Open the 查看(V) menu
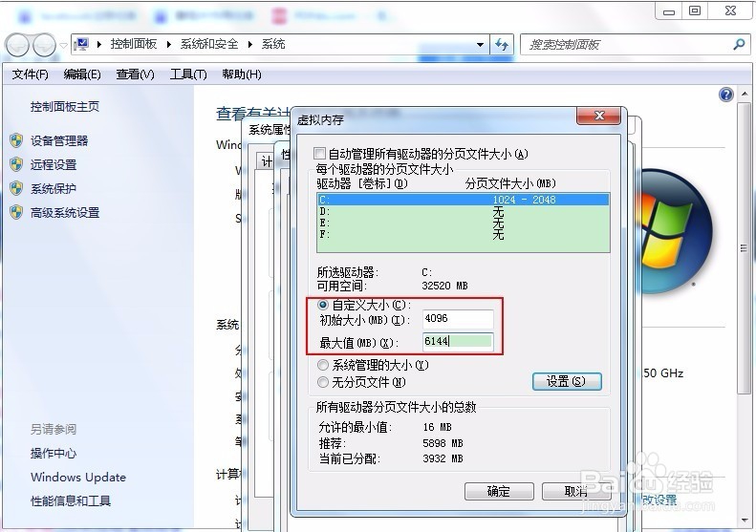The height and width of the screenshot is (532, 756). tap(135, 74)
